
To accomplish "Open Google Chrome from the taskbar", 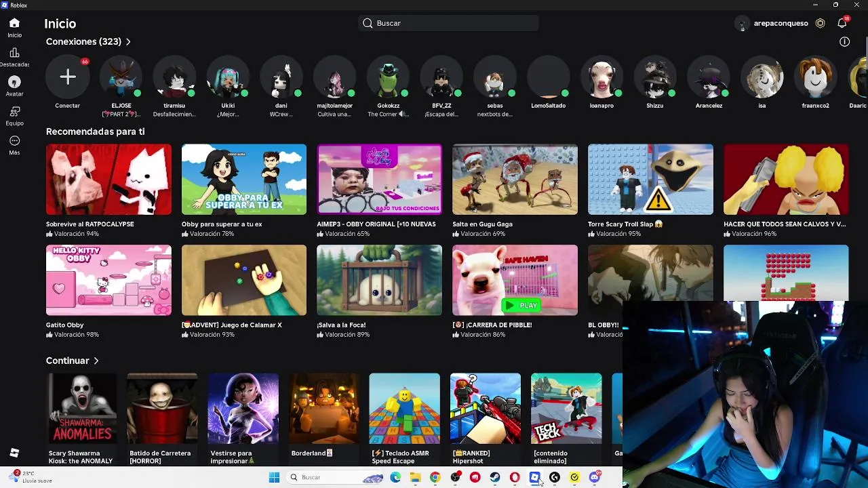I will (435, 478).
